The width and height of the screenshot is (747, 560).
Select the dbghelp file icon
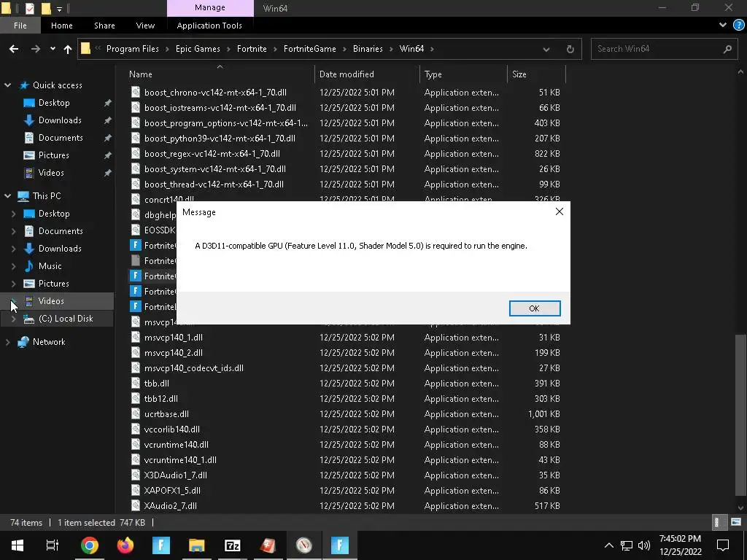click(x=136, y=215)
